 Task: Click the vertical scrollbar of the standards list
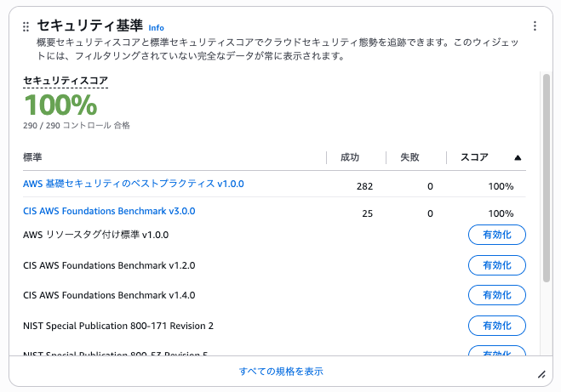tap(546, 178)
